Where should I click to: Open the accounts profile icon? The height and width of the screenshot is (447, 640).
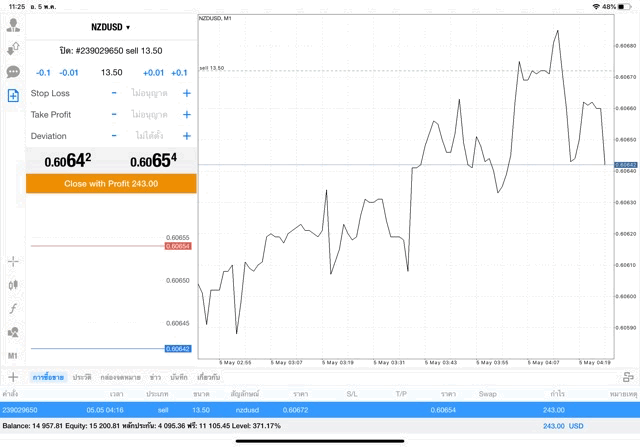click(x=13, y=25)
